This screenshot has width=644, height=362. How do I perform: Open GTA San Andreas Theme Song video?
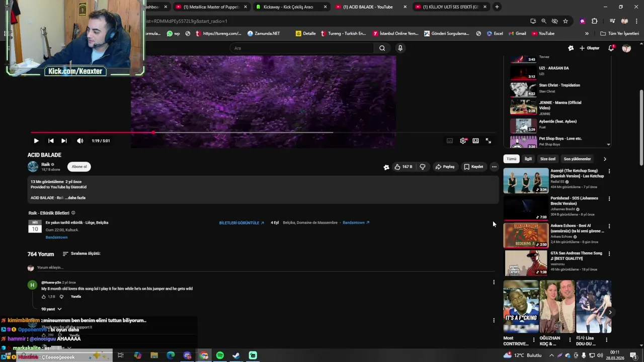(526, 263)
